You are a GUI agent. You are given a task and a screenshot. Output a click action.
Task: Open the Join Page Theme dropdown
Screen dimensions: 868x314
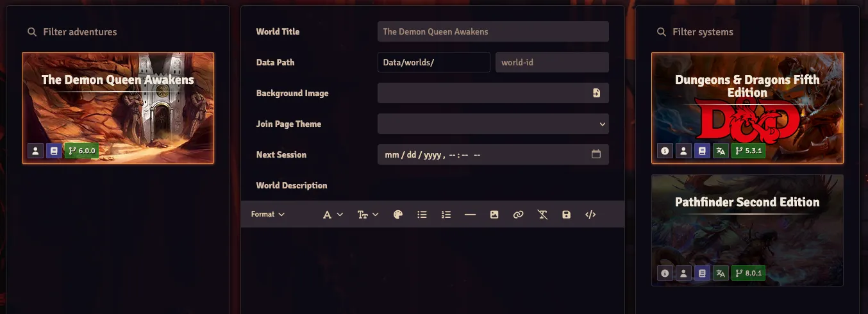point(493,124)
